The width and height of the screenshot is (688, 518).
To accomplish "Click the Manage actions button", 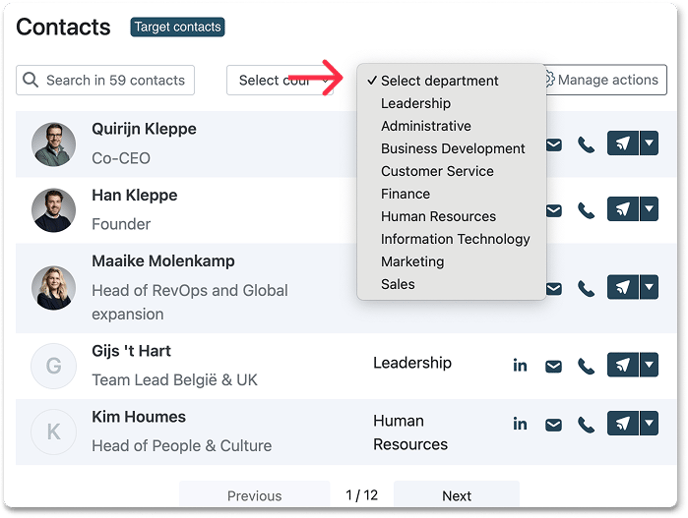I will click(x=606, y=80).
